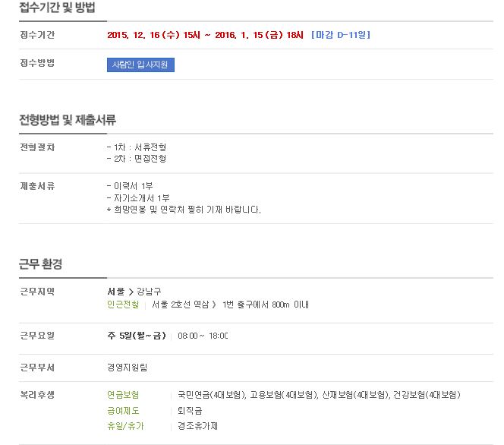The width and height of the screenshot is (504, 445).
Task: Click the 1번 출구에서 800m 이내 text
Action: pos(266,305)
